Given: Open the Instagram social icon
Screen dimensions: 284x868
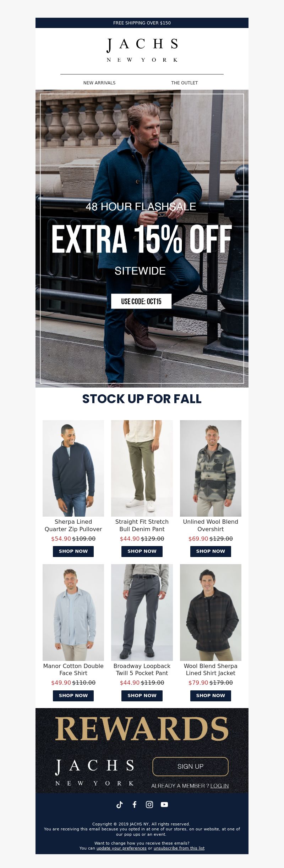Looking at the screenshot, I should coord(149,805).
